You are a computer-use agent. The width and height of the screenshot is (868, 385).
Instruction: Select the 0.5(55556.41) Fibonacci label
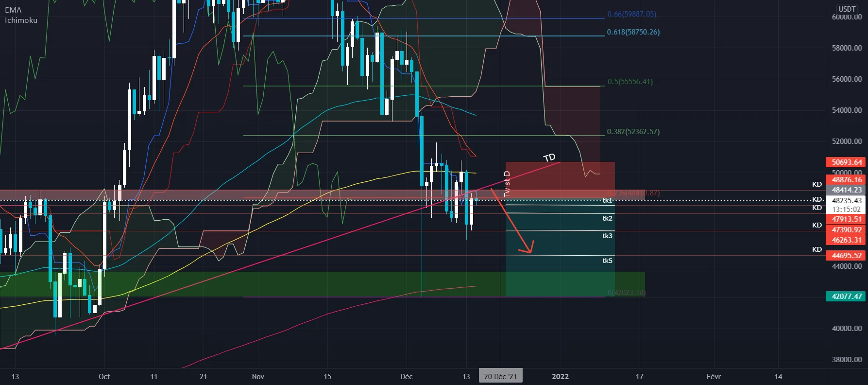pos(630,82)
